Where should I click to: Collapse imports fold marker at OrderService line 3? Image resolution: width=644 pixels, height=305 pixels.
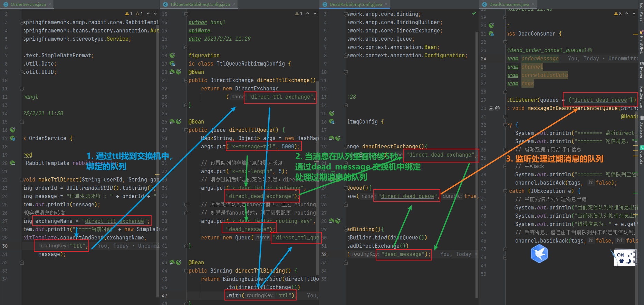pos(22,22)
